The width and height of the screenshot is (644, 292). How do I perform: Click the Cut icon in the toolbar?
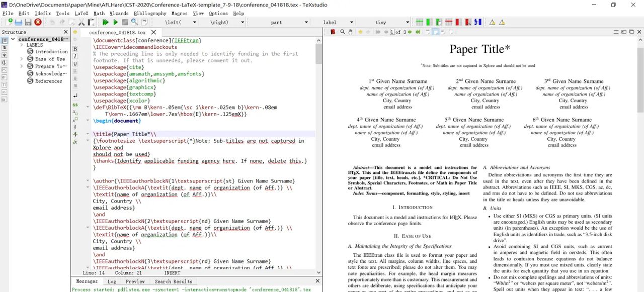pos(82,22)
